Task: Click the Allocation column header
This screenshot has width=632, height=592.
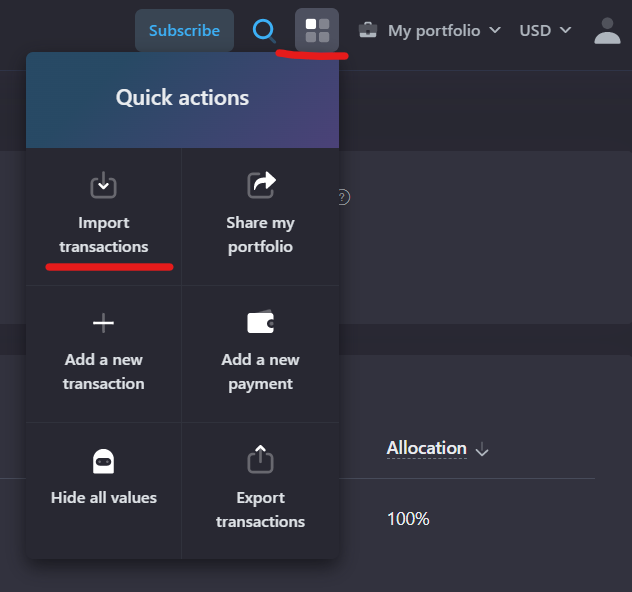Action: pyautogui.click(x=427, y=448)
